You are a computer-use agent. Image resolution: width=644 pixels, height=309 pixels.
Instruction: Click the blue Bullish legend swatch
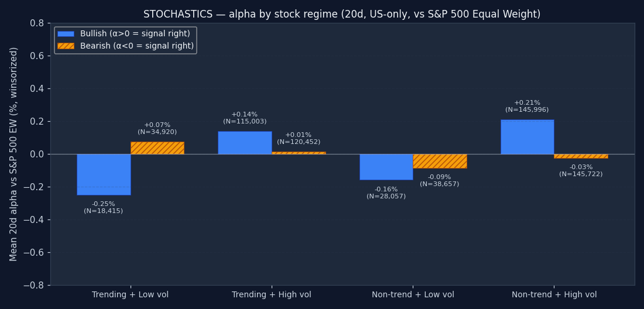[66, 34]
